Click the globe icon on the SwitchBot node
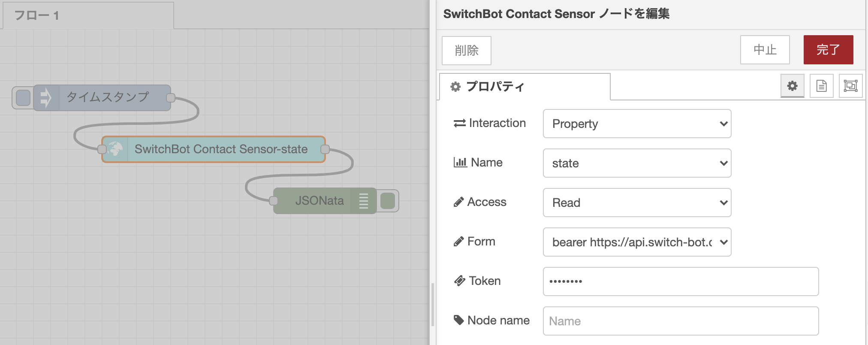Screen dimensions: 868x345 (115, 149)
